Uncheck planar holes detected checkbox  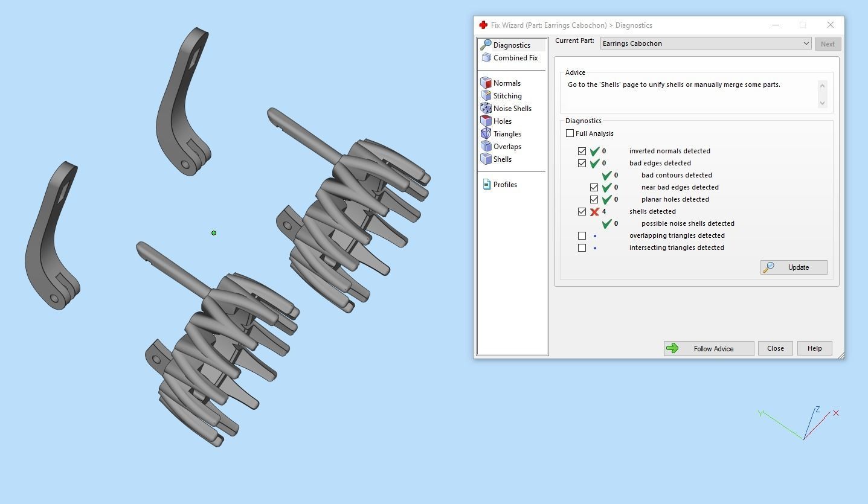pos(594,199)
